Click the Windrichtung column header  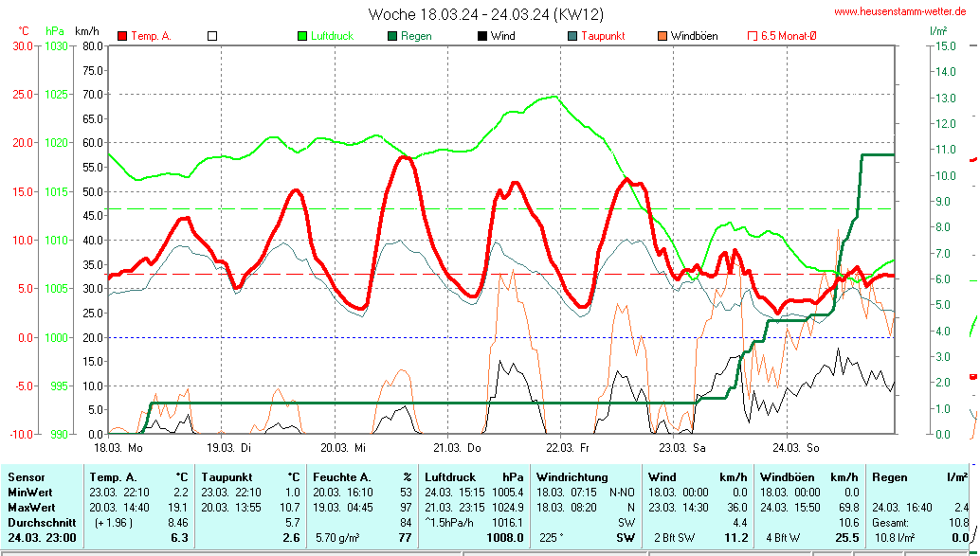[572, 477]
